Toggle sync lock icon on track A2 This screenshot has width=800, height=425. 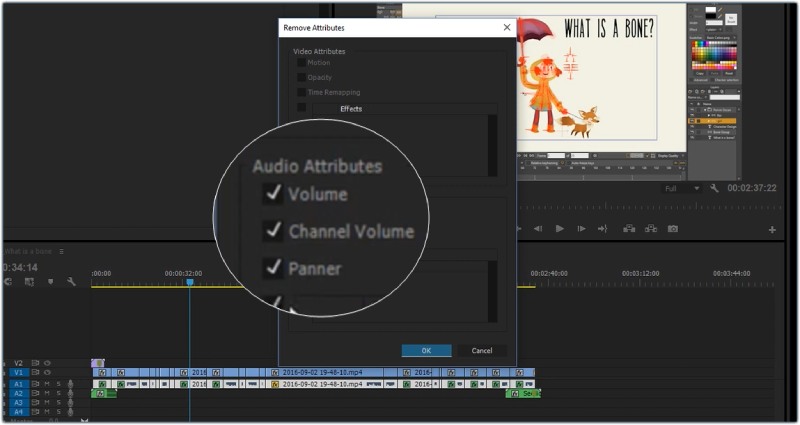pyautogui.click(x=35, y=393)
